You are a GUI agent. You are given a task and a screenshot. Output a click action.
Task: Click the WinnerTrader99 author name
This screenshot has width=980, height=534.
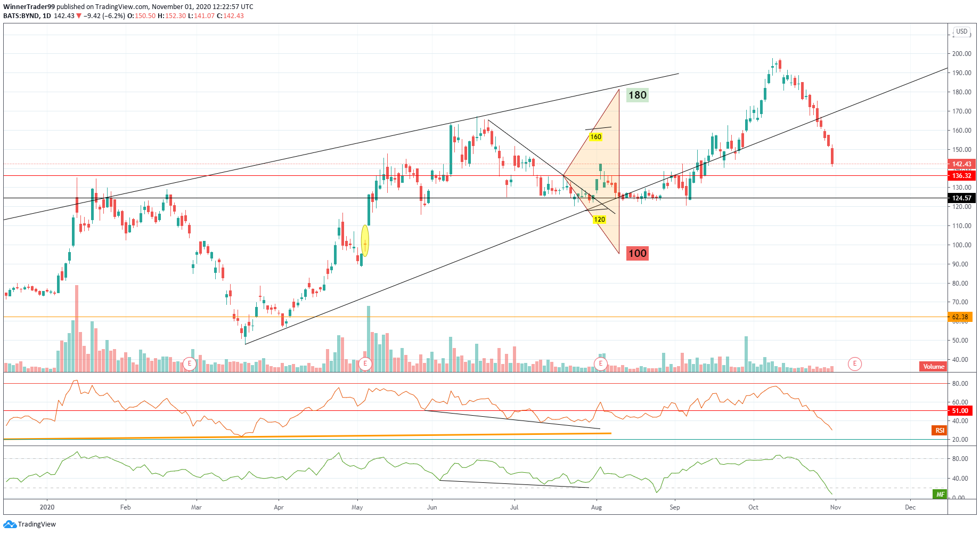coord(29,7)
